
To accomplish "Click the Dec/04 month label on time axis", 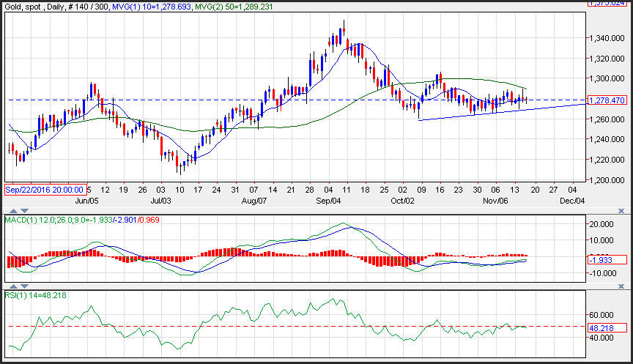I will (x=573, y=200).
